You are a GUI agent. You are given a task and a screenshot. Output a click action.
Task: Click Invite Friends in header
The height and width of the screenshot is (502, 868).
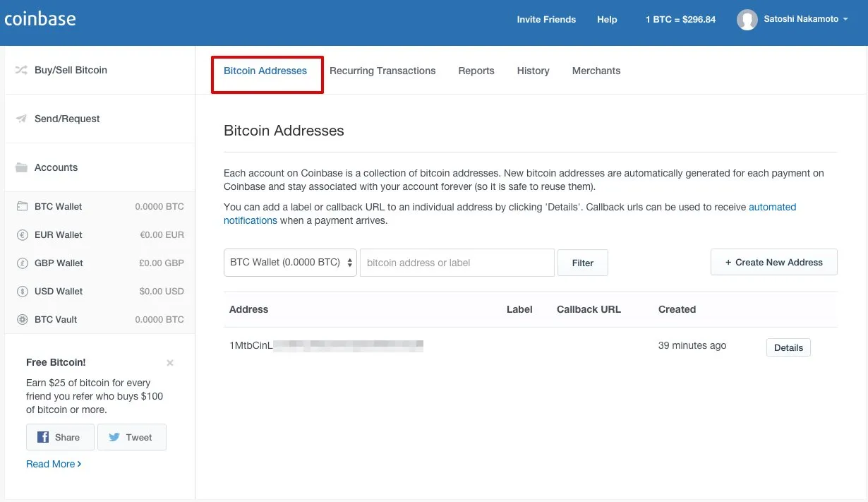[x=546, y=19]
